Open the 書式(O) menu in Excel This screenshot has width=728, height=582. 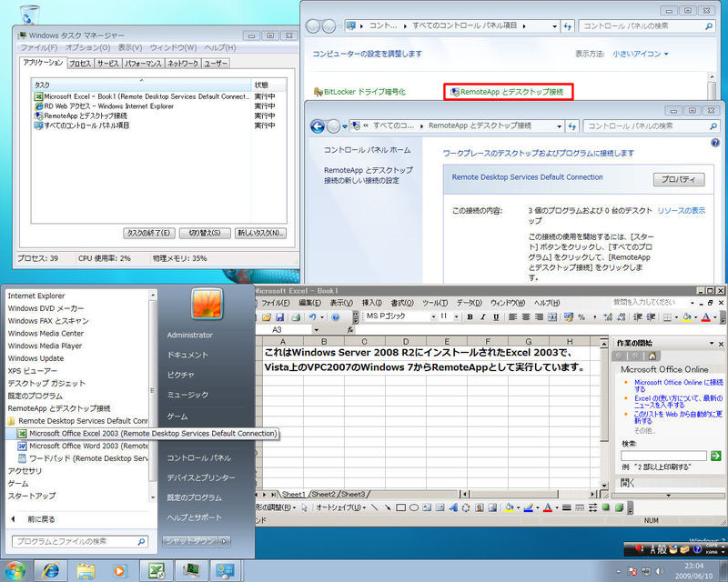[x=402, y=303]
